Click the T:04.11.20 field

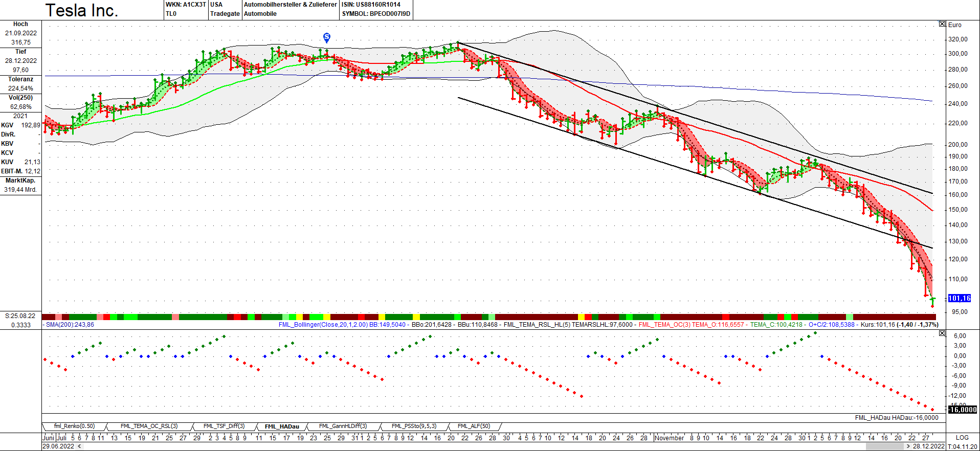point(963,446)
